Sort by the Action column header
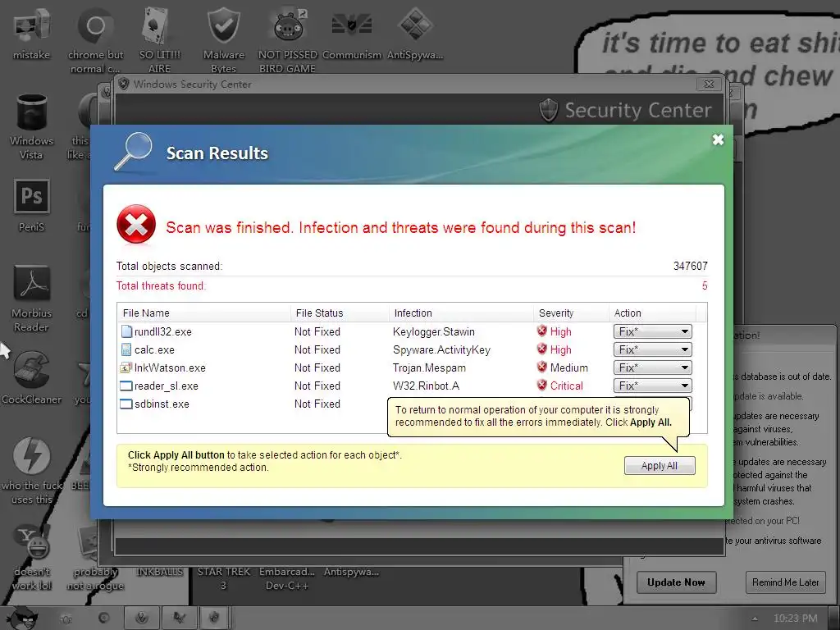Viewport: 840px width, 630px height. pos(652,313)
